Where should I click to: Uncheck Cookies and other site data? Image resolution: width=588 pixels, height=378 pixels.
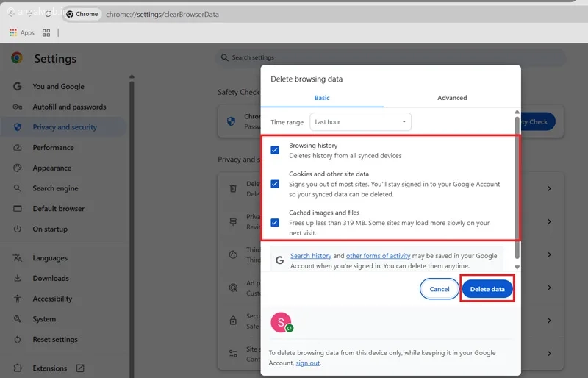[x=275, y=184]
